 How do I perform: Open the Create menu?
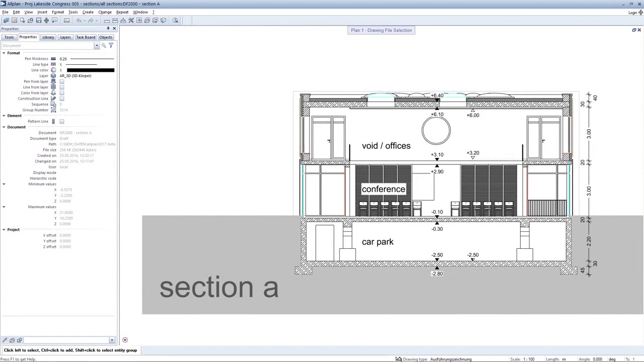pyautogui.click(x=88, y=12)
